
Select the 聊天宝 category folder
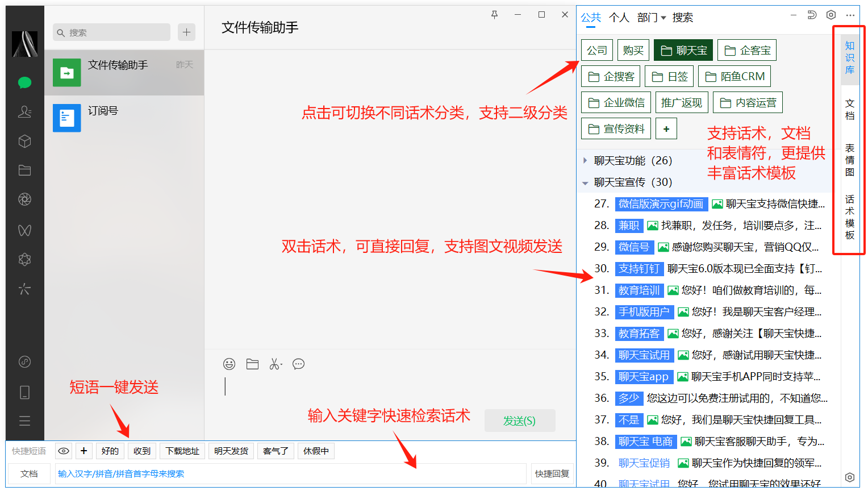click(683, 51)
